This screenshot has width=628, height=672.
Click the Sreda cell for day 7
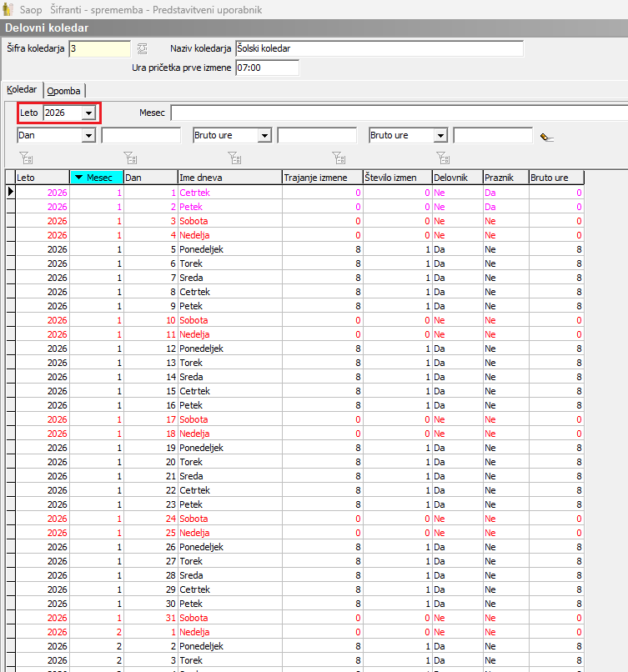point(230,278)
